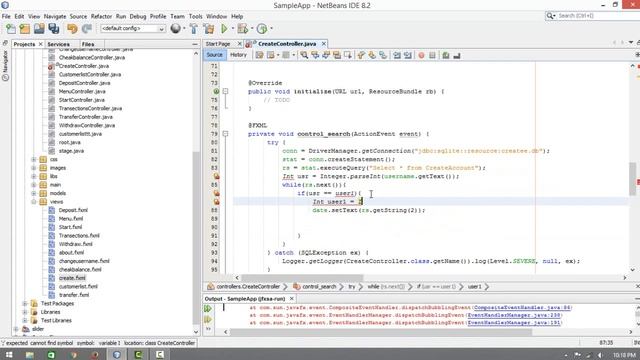
Task: Open the Refactor menu
Action: coord(101,16)
